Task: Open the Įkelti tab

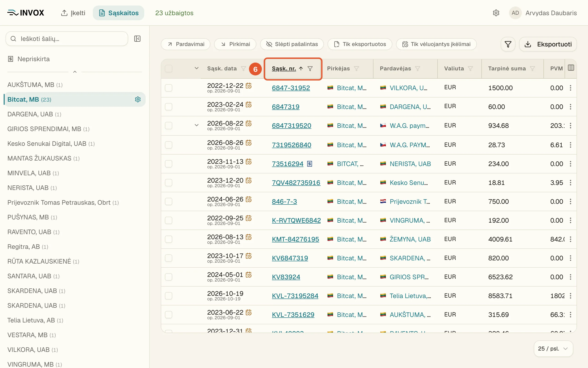Action: 73,13
